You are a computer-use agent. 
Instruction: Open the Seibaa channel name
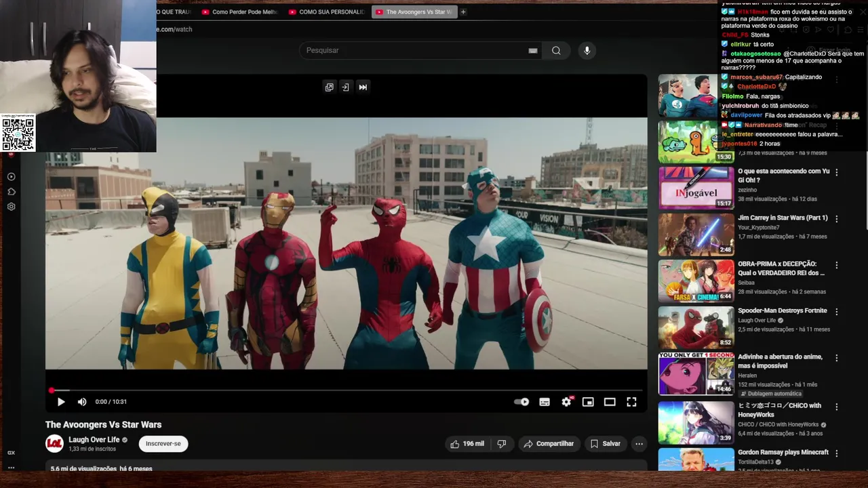(x=746, y=283)
